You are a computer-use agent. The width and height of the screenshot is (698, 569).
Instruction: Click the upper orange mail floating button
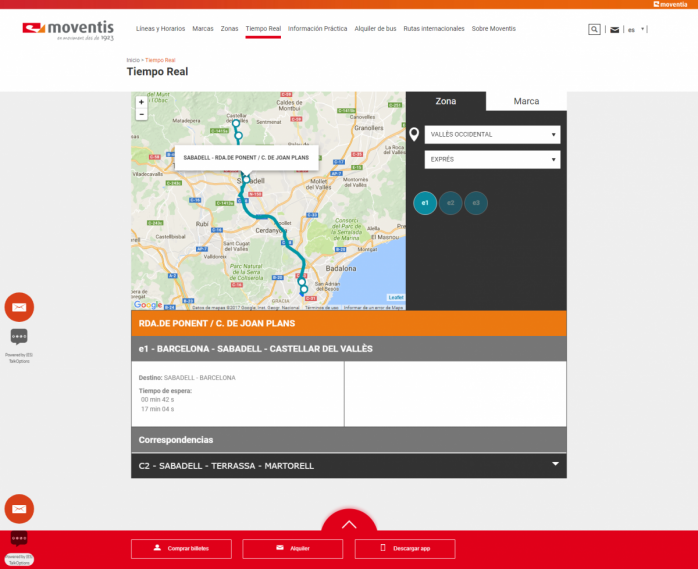[x=19, y=307]
